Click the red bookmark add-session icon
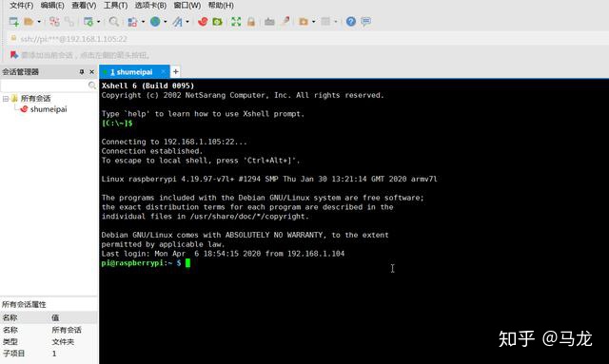609x364 pixels. (14, 55)
